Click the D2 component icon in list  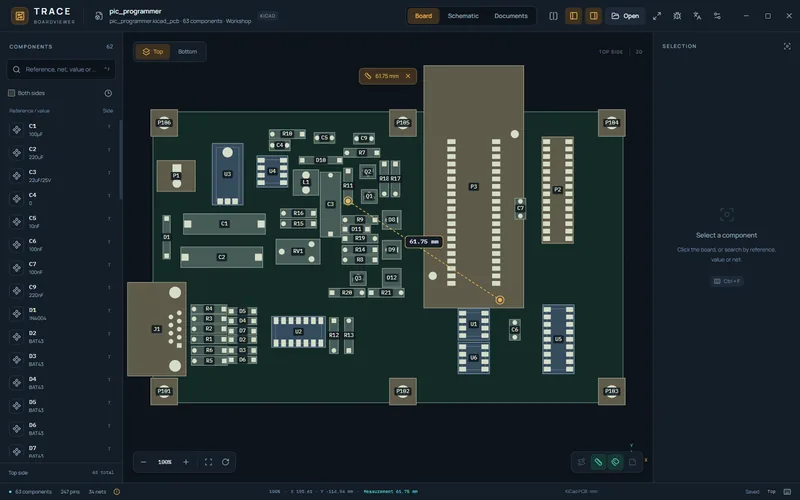point(17,337)
